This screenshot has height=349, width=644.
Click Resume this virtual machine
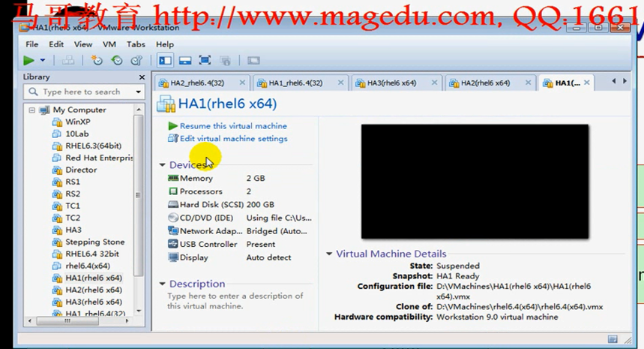[228, 126]
